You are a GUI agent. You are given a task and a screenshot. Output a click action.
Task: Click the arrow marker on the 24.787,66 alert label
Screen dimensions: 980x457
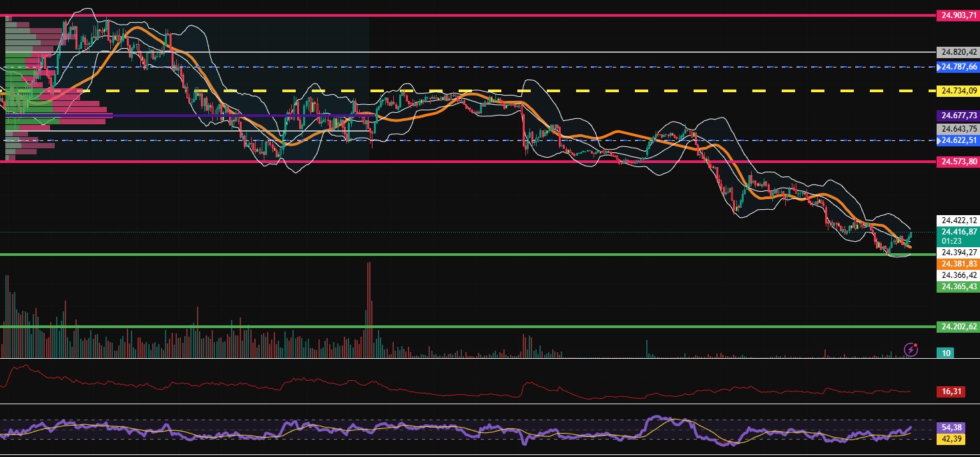pyautogui.click(x=940, y=67)
